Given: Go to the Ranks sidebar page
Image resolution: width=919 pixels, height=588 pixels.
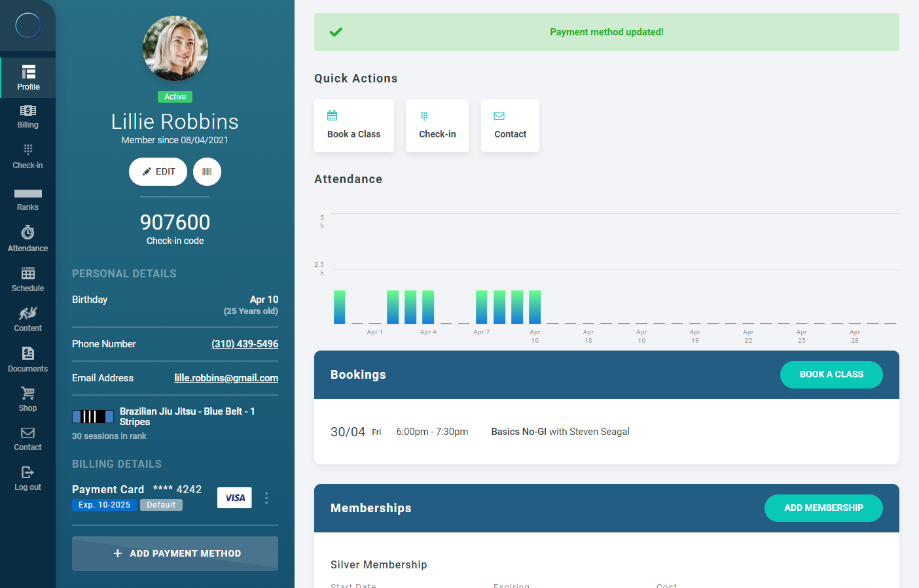Looking at the screenshot, I should pos(27,199).
